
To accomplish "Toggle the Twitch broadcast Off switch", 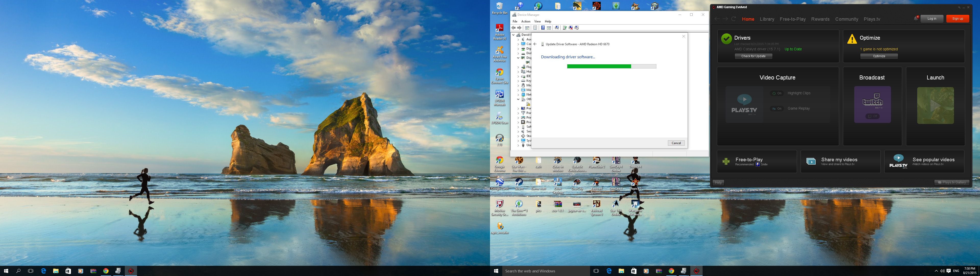I will pyautogui.click(x=872, y=116).
